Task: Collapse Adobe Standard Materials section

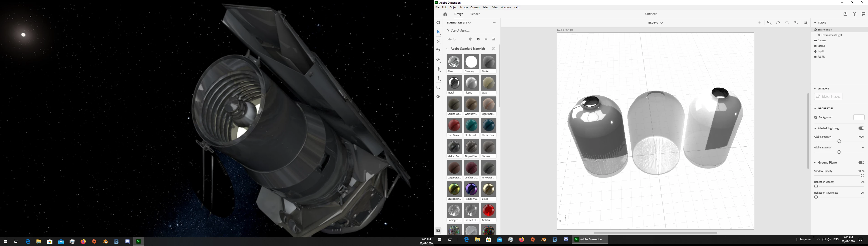Action: click(x=448, y=49)
